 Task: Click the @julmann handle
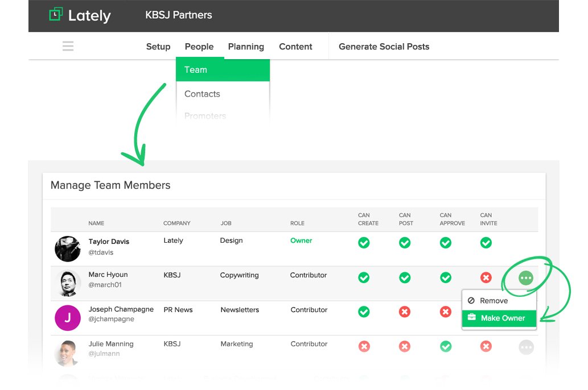tap(104, 354)
